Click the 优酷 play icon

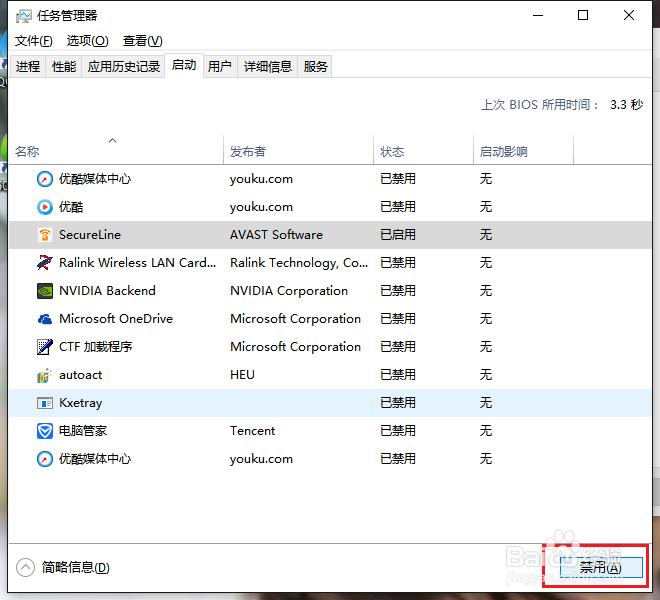pos(45,207)
